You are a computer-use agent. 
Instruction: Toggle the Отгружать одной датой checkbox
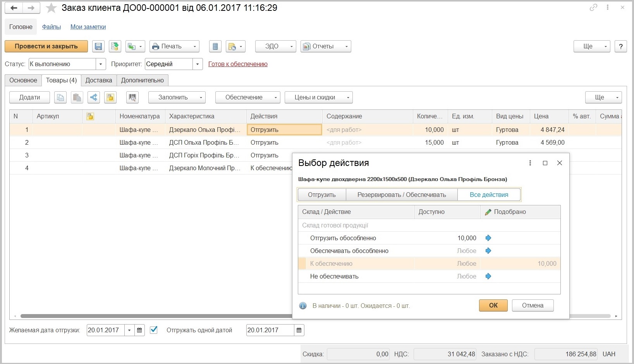pos(154,330)
